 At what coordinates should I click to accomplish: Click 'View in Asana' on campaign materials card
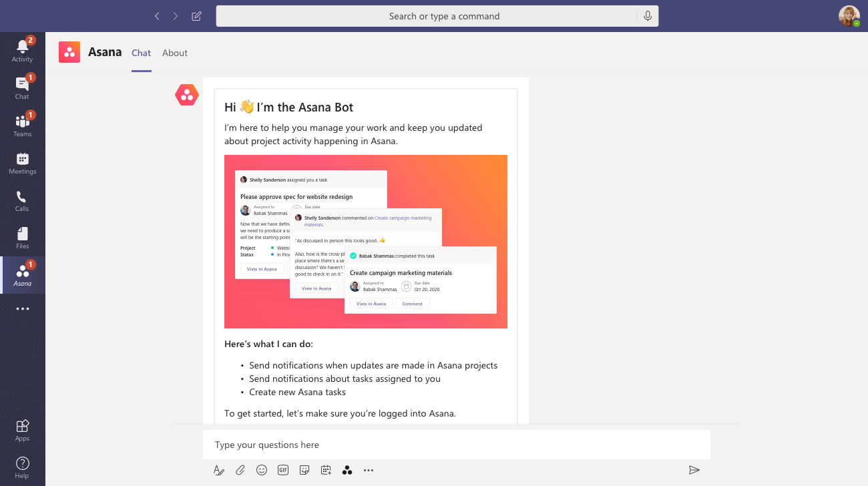(371, 304)
